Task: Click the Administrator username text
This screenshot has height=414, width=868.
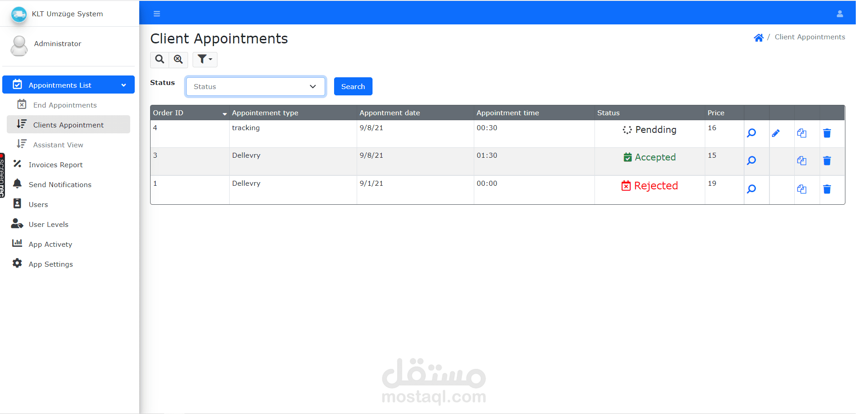Action: (57, 44)
